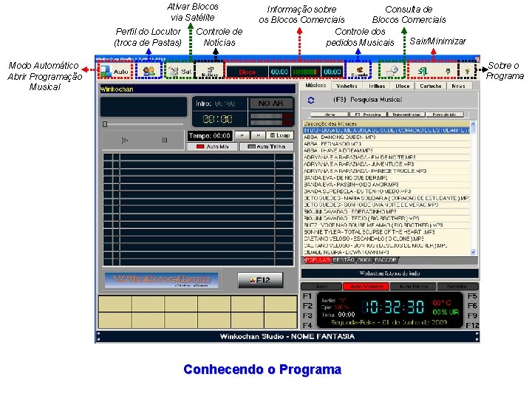
Task: Select ADRYANA E A RAPAZIADA - JUVENTUDE.MP3
Action: click(x=386, y=164)
